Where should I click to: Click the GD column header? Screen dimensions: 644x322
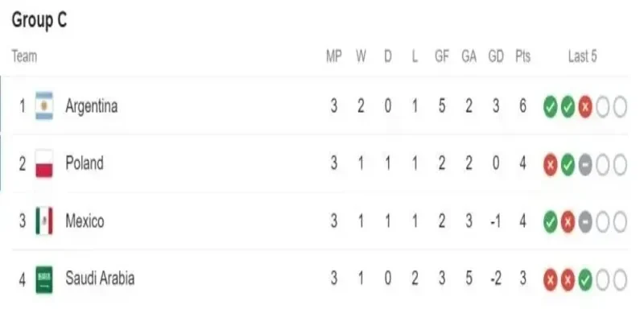(496, 57)
